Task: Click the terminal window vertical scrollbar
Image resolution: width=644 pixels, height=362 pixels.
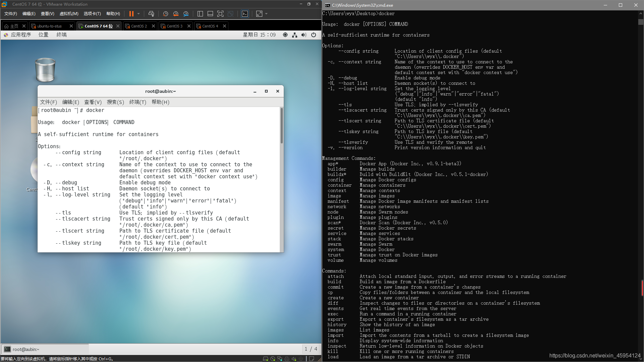Action: coord(281,126)
